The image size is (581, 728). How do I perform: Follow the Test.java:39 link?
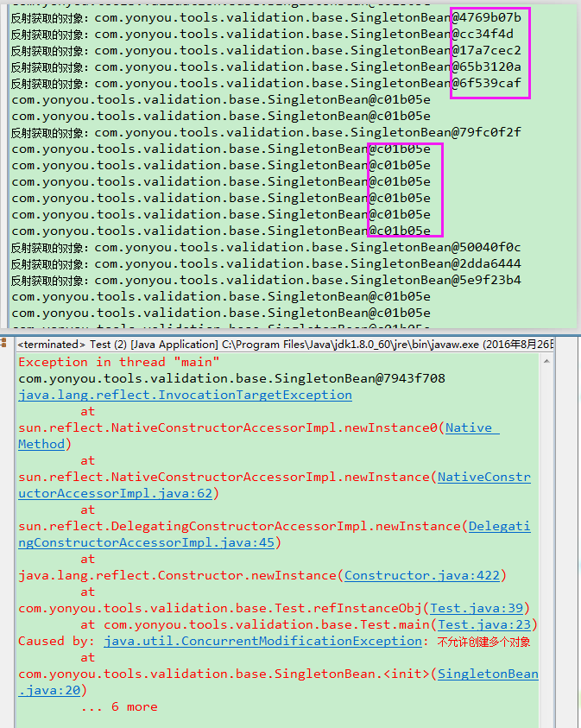[477, 608]
